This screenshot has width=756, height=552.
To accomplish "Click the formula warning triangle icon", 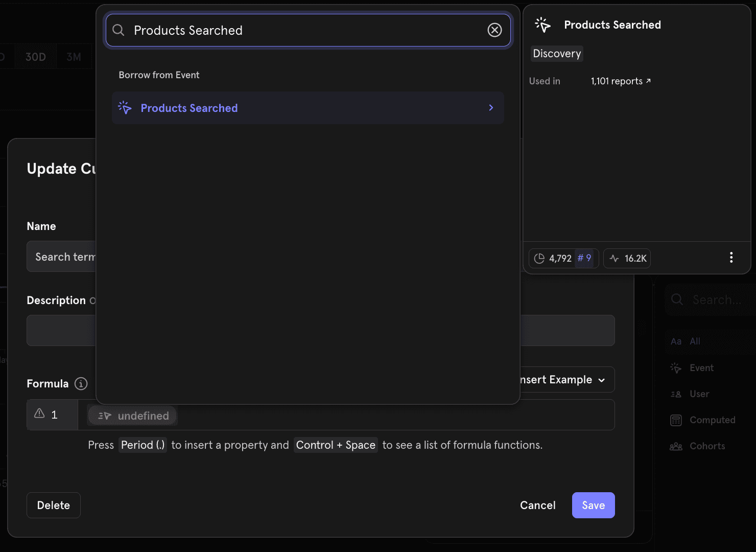I will (x=39, y=414).
